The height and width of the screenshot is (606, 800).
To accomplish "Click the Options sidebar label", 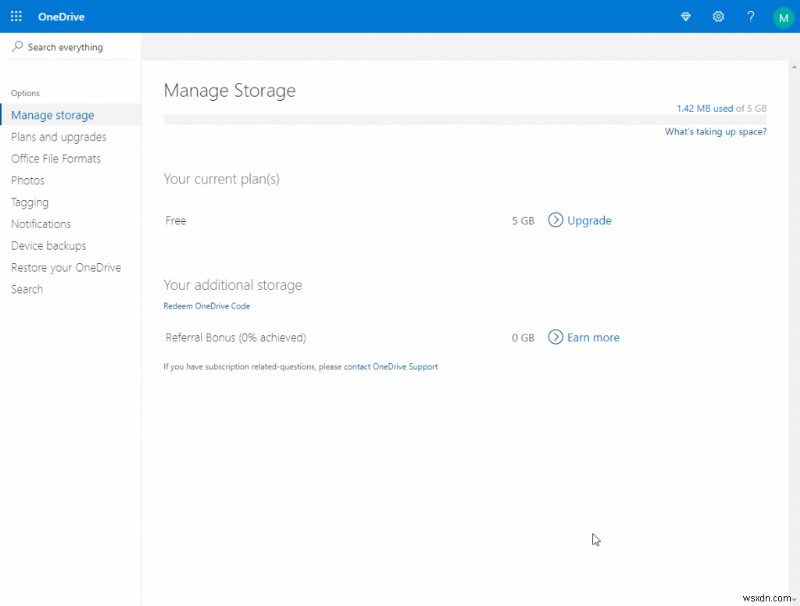I will tap(25, 93).
